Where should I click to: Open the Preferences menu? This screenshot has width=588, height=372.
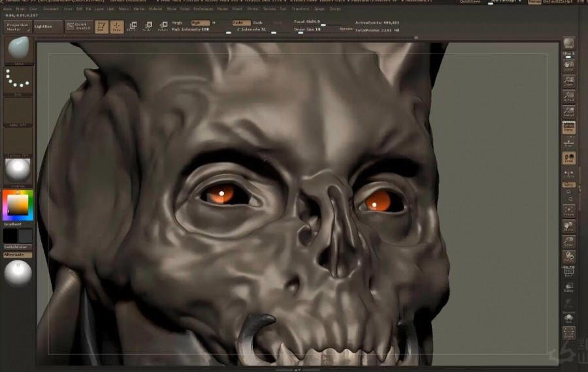click(x=203, y=8)
